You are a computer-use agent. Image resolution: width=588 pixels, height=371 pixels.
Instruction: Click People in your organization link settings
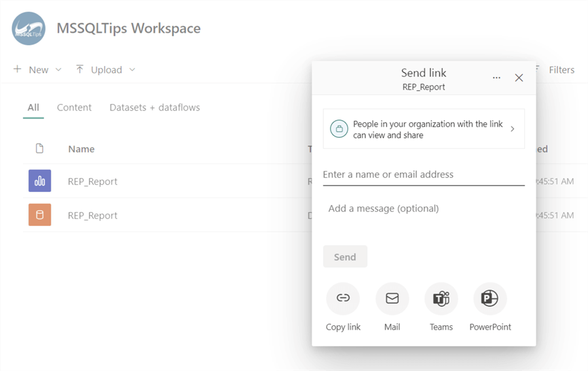click(x=424, y=129)
